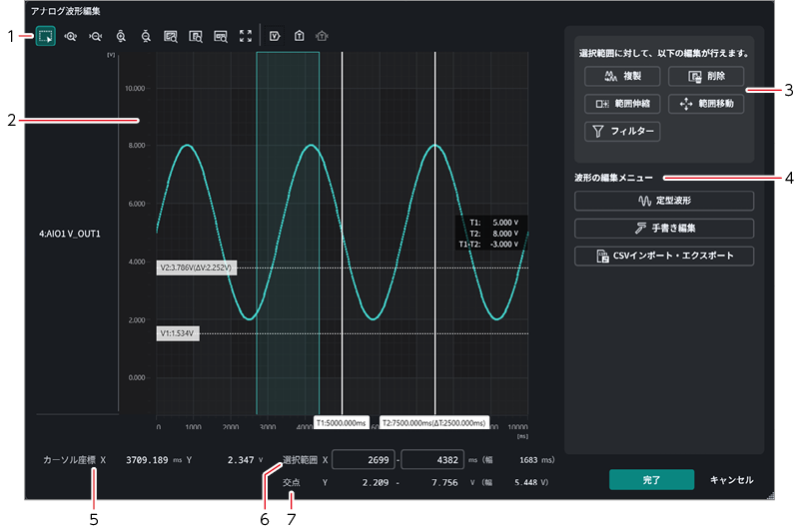Click fit to full screen icon
Viewport: 801px width, 532px height.
246,36
